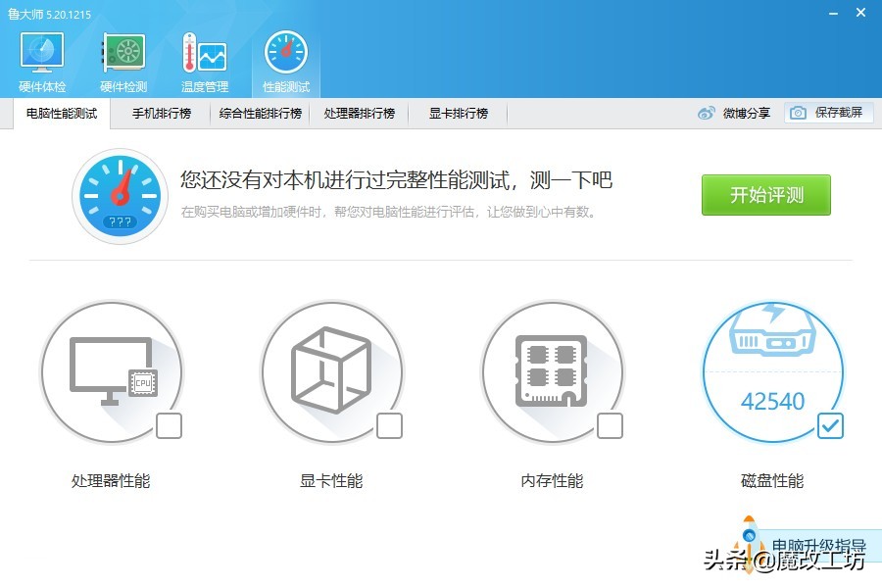Click the 鲁大师 5.20.1215 title text
The image size is (882, 588).
point(50,14)
